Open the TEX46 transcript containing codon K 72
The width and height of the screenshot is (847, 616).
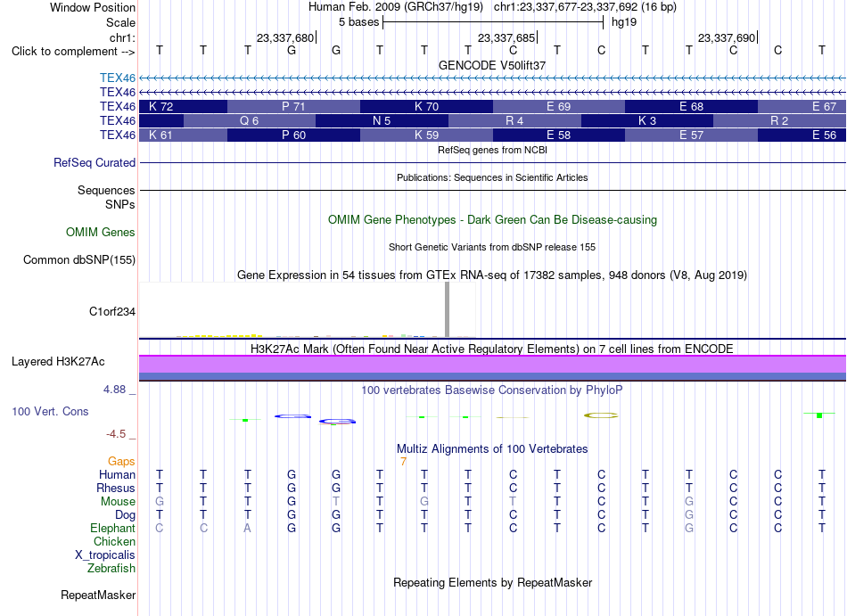pos(117,106)
